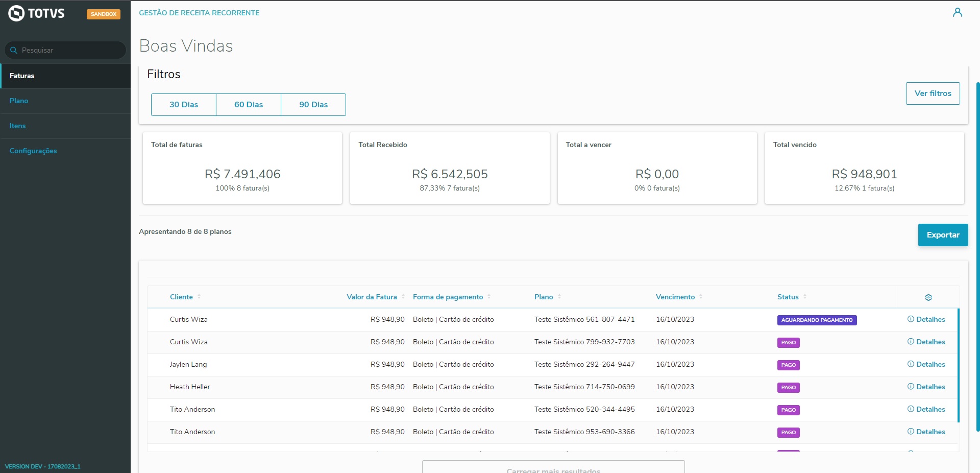The image size is (980, 473).
Task: Sort by Valor da Fatura column
Action: pyautogui.click(x=372, y=297)
